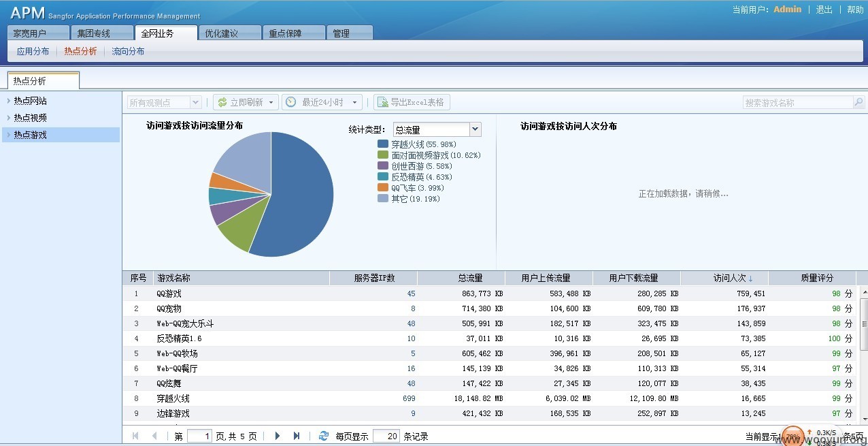Click the 边锋游戏 row name
Image resolution: width=868 pixels, height=446 pixels.
pyautogui.click(x=173, y=413)
